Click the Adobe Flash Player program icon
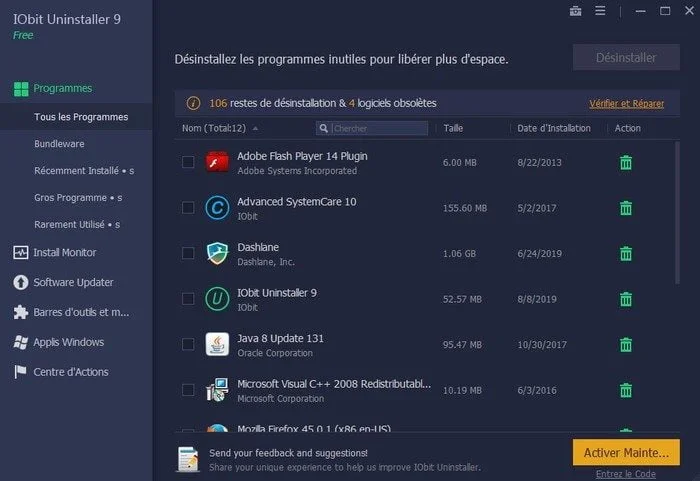 point(217,162)
